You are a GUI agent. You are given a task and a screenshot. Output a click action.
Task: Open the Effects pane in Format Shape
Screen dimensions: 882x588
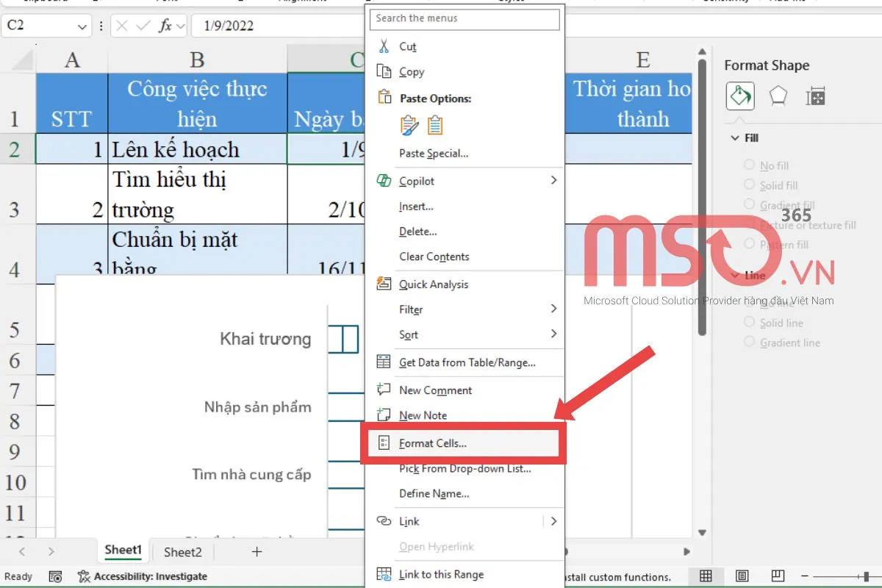[x=778, y=96]
